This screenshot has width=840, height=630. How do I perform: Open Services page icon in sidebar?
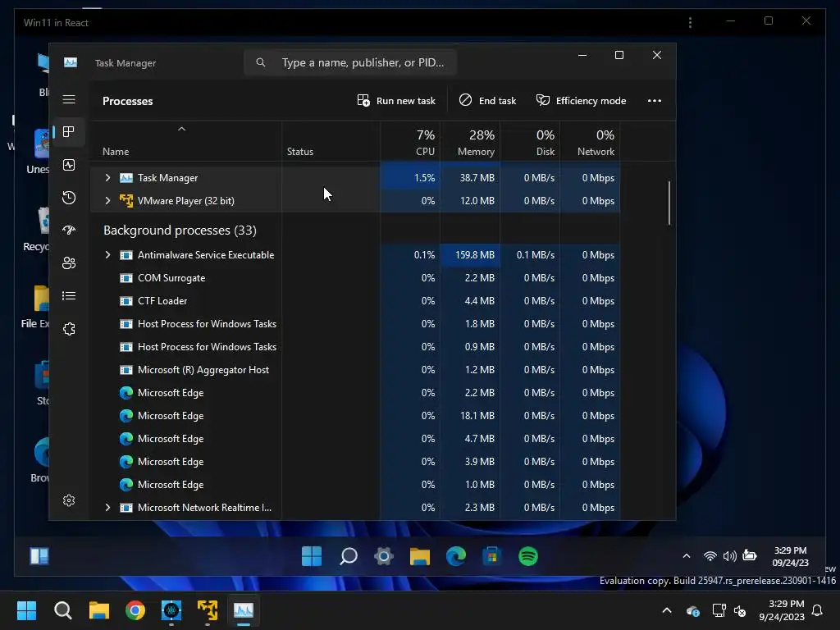click(69, 329)
